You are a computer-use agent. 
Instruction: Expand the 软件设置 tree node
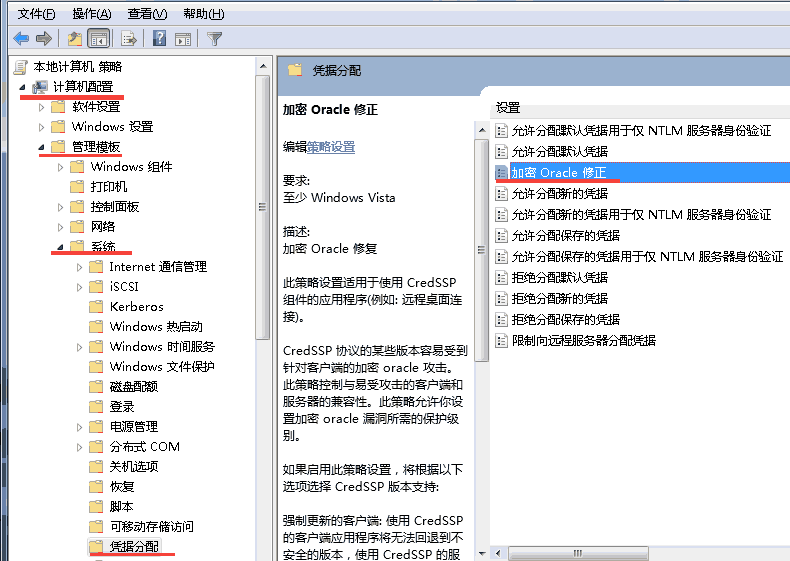(x=41, y=107)
